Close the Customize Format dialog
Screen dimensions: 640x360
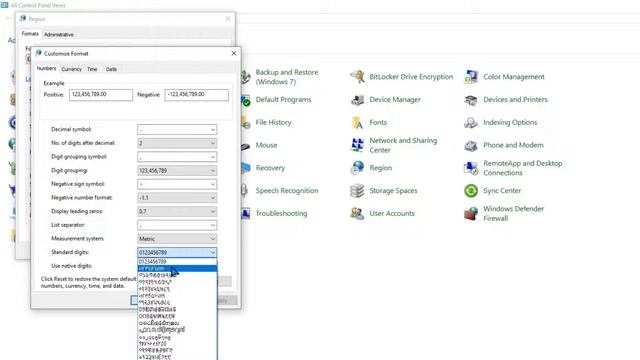coord(234,53)
